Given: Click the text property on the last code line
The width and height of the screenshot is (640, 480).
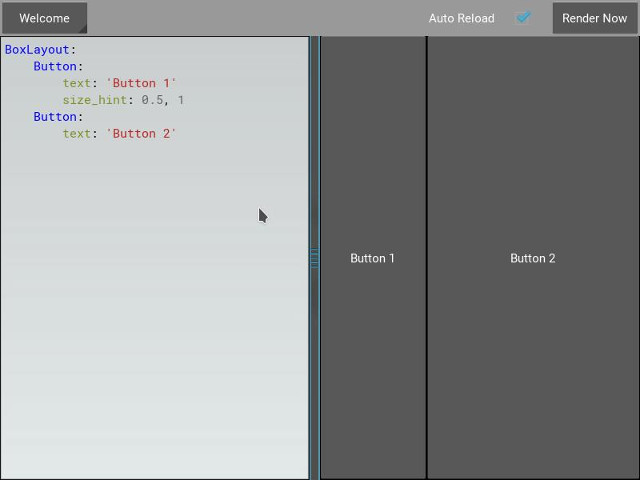Looking at the screenshot, I should 77,133.
